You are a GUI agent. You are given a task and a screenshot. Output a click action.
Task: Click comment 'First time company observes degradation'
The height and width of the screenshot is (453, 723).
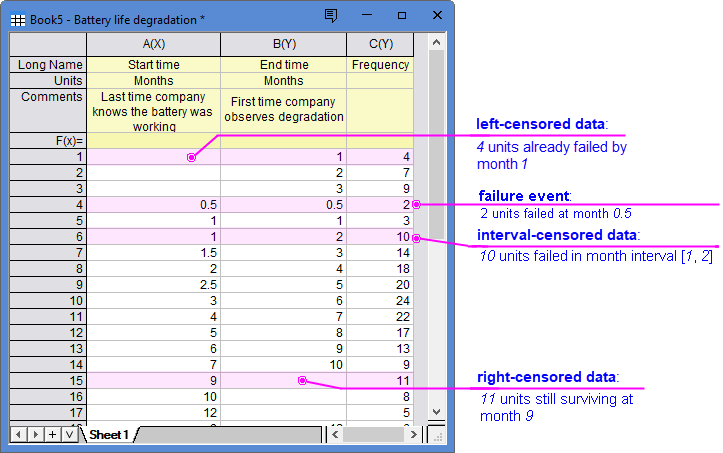(x=284, y=111)
